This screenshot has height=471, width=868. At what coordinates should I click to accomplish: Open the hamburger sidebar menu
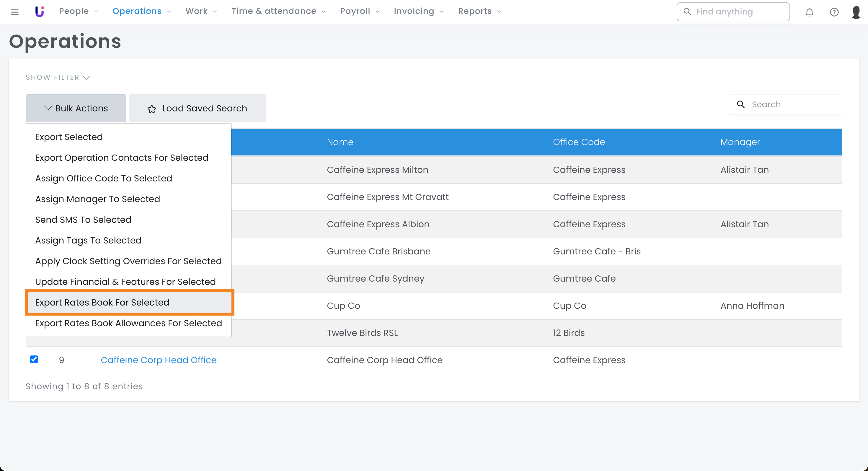[x=14, y=12]
